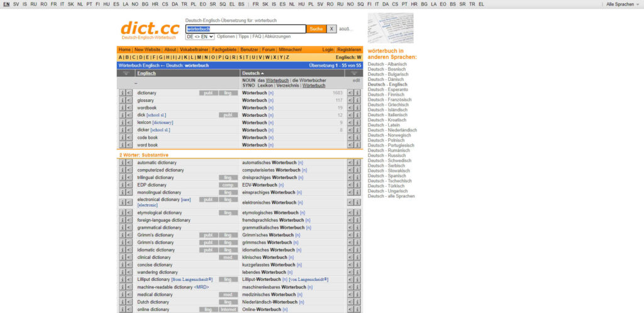Screen dimensions: 644x313
Task: Click the word 'glossary' in results
Action: coord(145,101)
